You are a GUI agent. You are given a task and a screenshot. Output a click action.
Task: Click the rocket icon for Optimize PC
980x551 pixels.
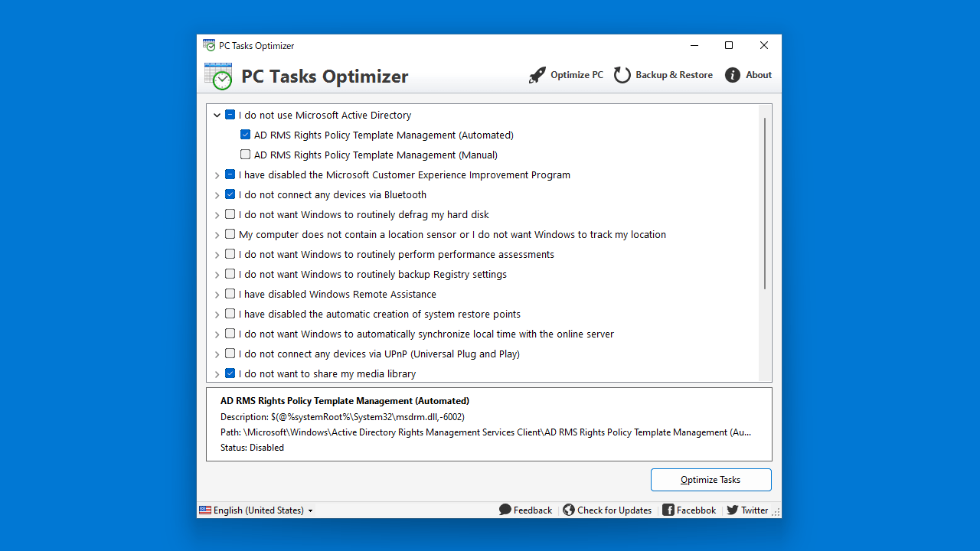537,75
